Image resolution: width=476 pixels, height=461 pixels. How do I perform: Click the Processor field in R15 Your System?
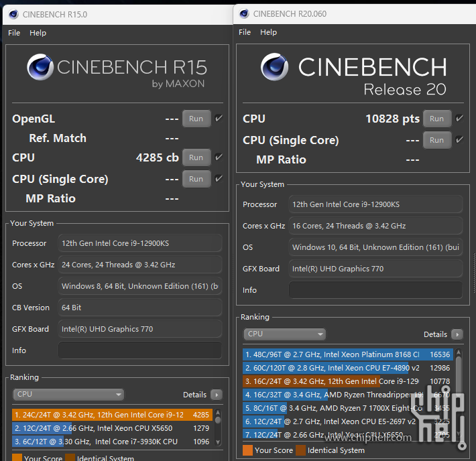(x=140, y=243)
